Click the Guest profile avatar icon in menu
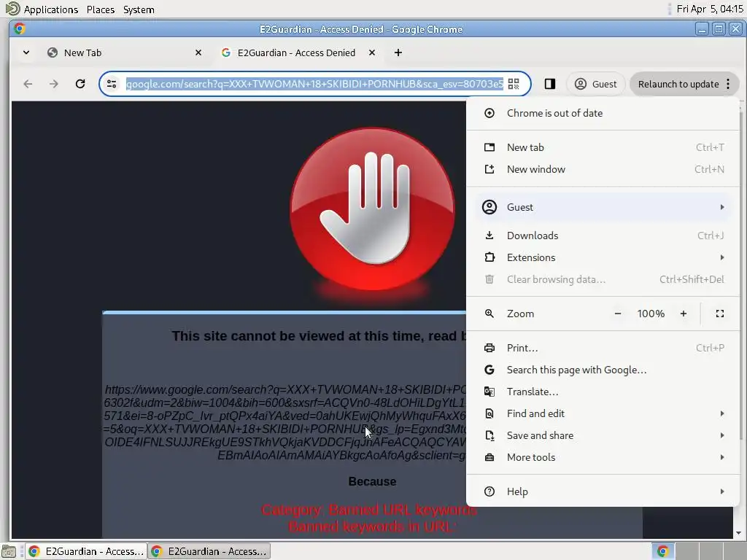 pos(489,207)
